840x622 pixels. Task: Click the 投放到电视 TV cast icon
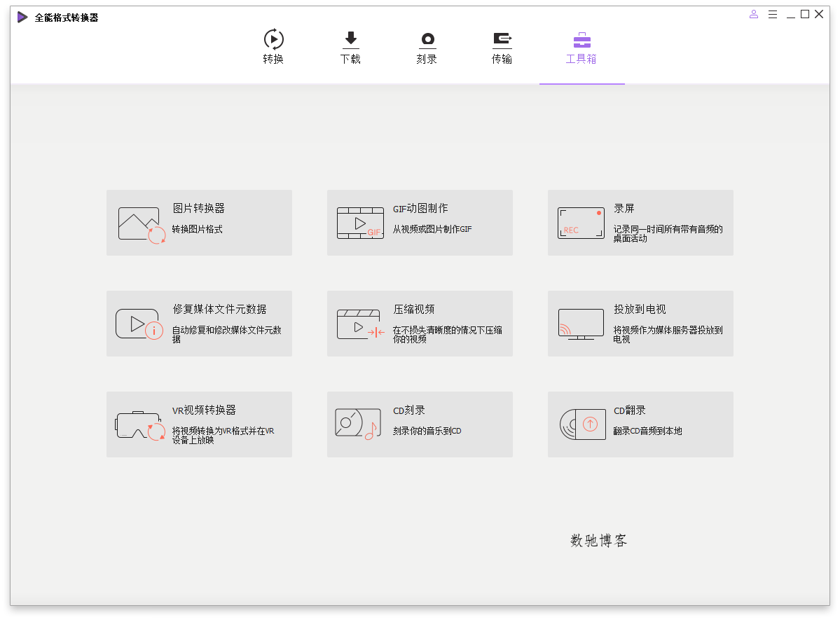pyautogui.click(x=581, y=324)
